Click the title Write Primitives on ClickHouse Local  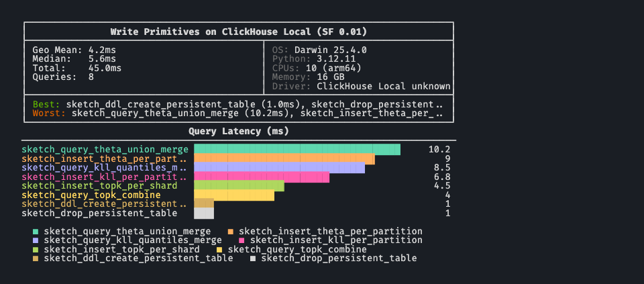point(239,32)
